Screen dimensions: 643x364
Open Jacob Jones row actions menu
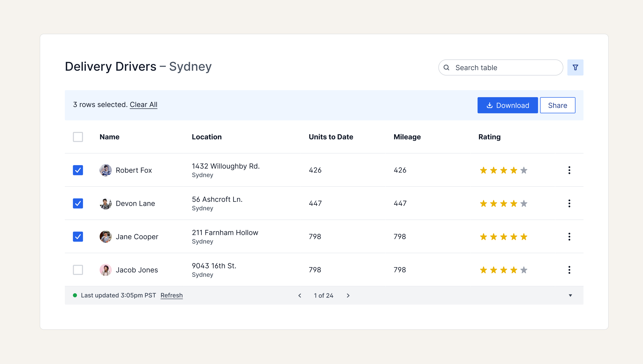569,270
